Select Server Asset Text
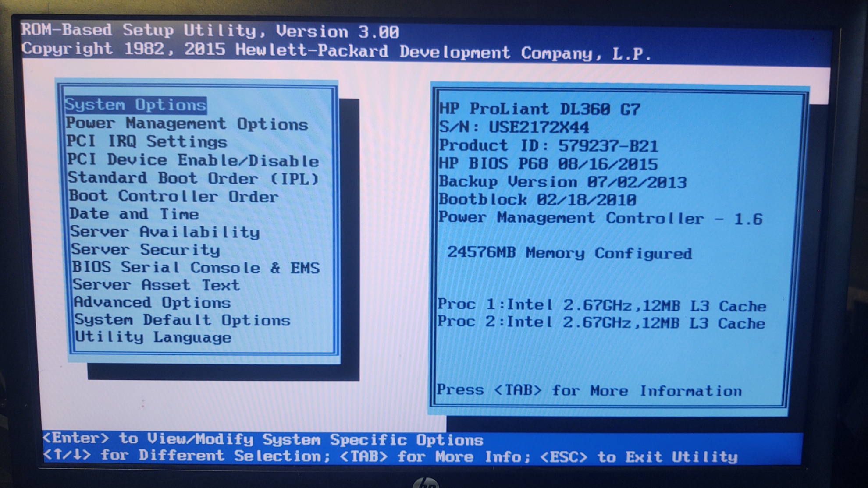868x488 pixels. pos(157,285)
